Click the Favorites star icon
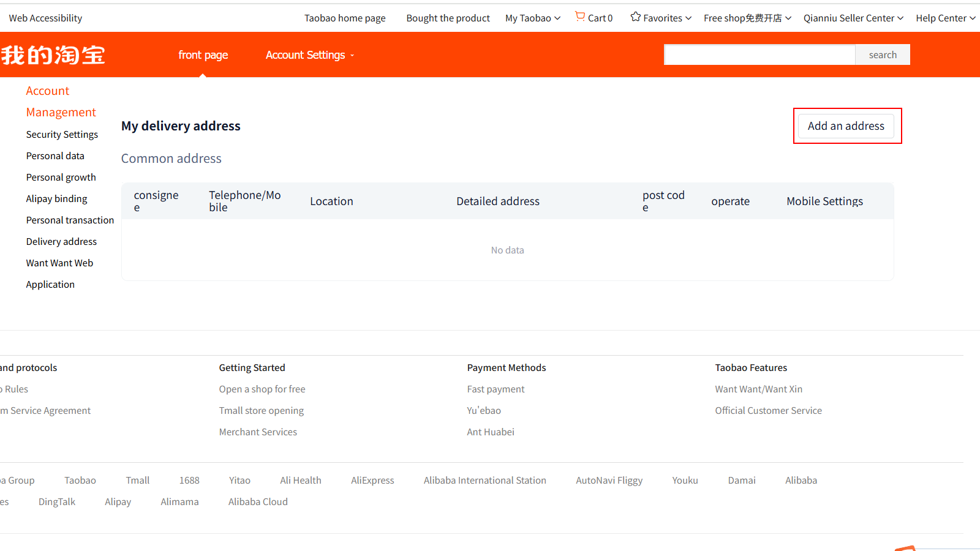 pyautogui.click(x=635, y=17)
